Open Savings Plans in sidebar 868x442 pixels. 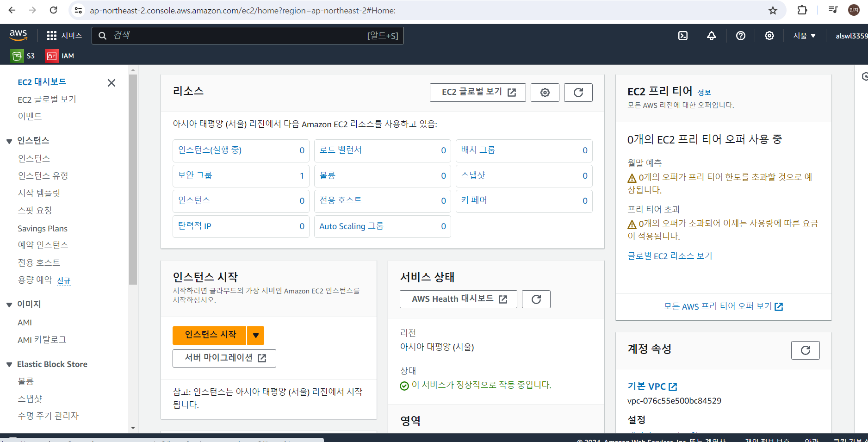(43, 229)
